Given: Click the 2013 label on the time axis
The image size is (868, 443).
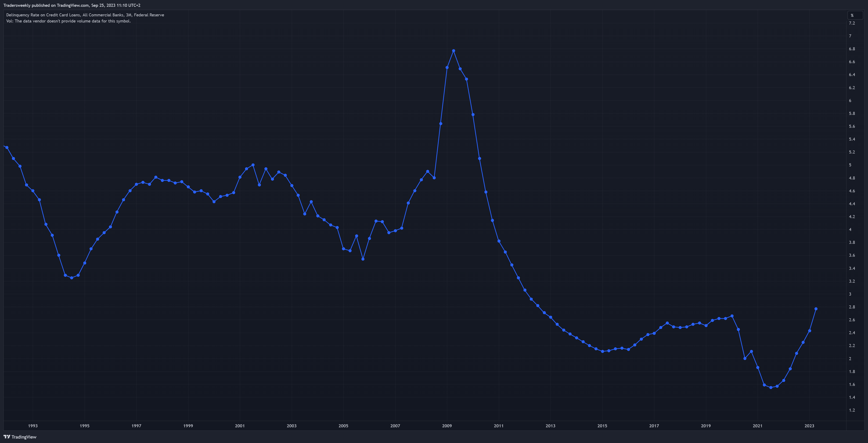Looking at the screenshot, I should (551, 426).
